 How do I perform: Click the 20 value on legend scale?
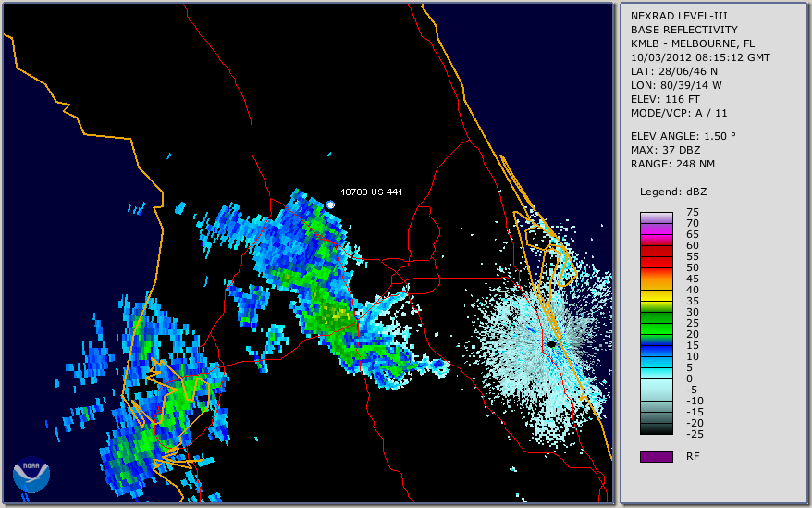[x=693, y=334]
